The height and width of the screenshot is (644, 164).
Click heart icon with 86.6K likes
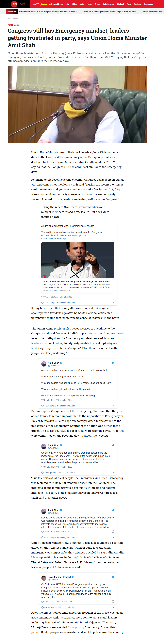(x=43, y=467)
